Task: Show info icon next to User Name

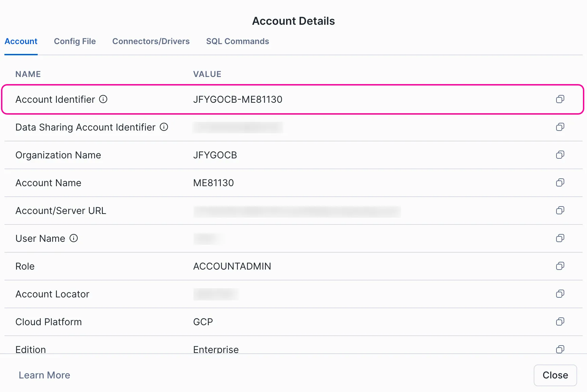Action: pyautogui.click(x=74, y=238)
